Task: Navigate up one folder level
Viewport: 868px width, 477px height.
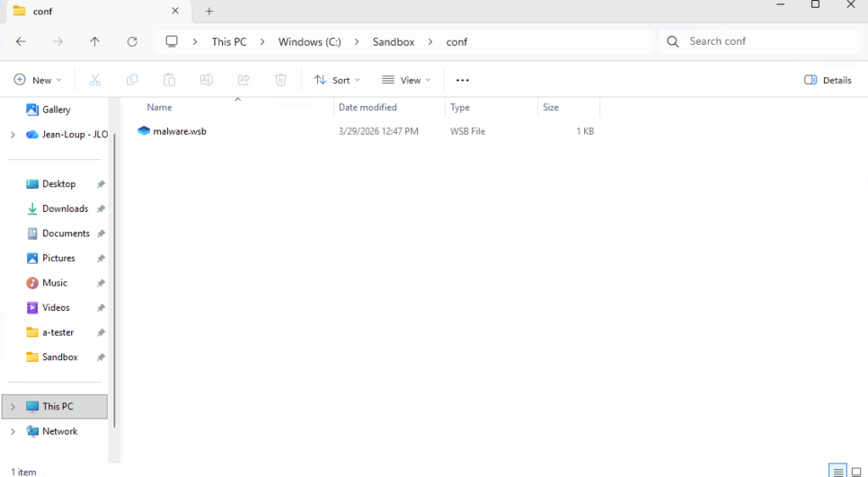Action: point(95,42)
